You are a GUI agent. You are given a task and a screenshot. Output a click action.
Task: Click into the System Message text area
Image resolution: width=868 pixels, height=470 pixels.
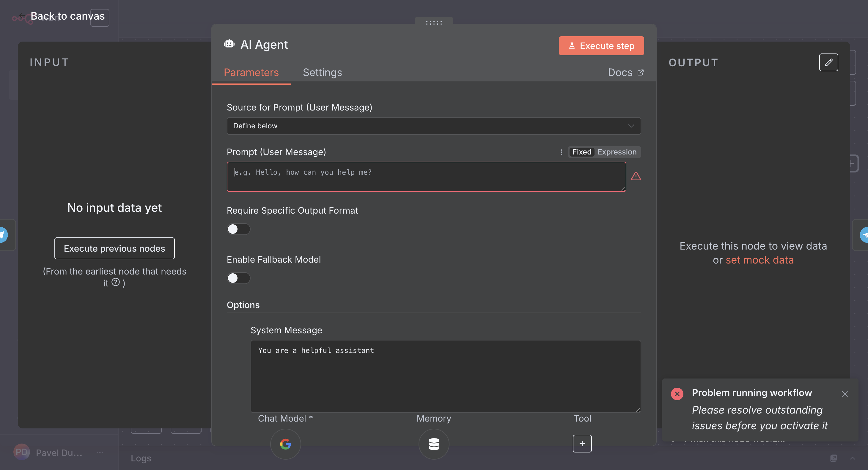click(445, 376)
